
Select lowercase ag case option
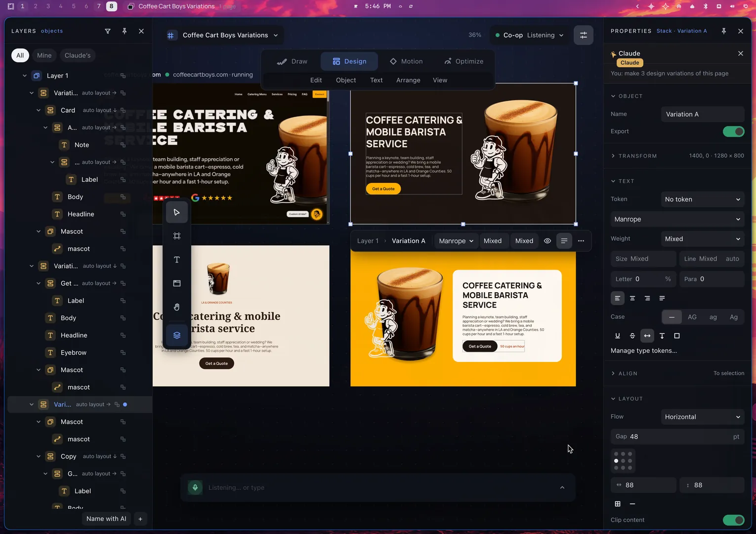713,317
